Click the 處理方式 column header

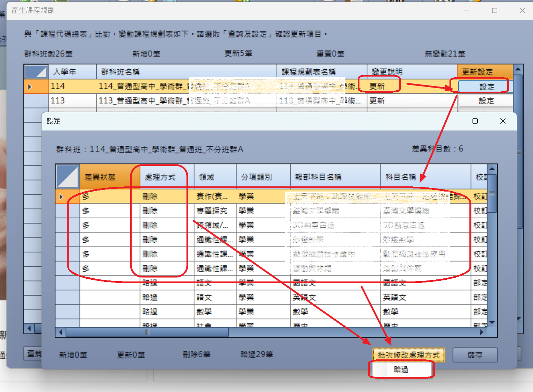point(167,177)
